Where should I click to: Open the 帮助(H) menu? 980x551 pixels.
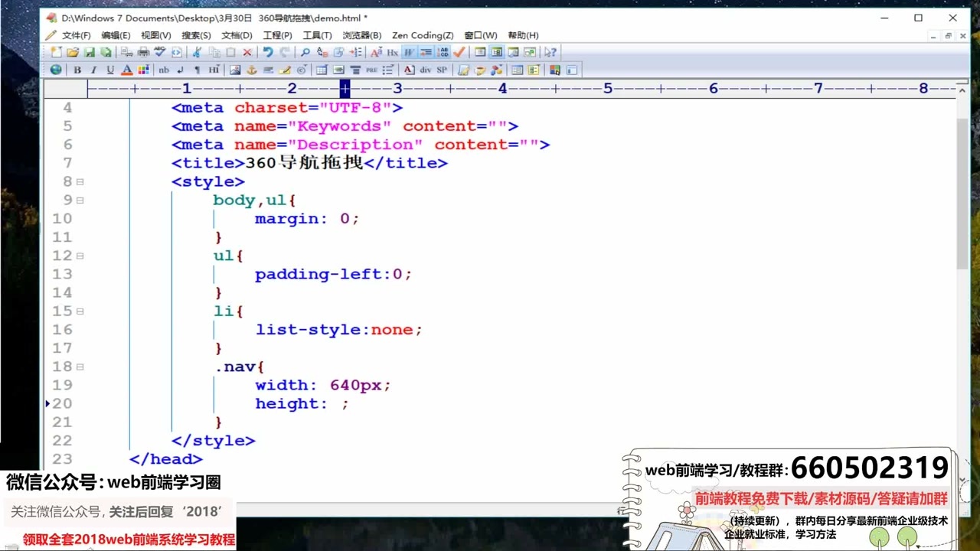tap(523, 35)
